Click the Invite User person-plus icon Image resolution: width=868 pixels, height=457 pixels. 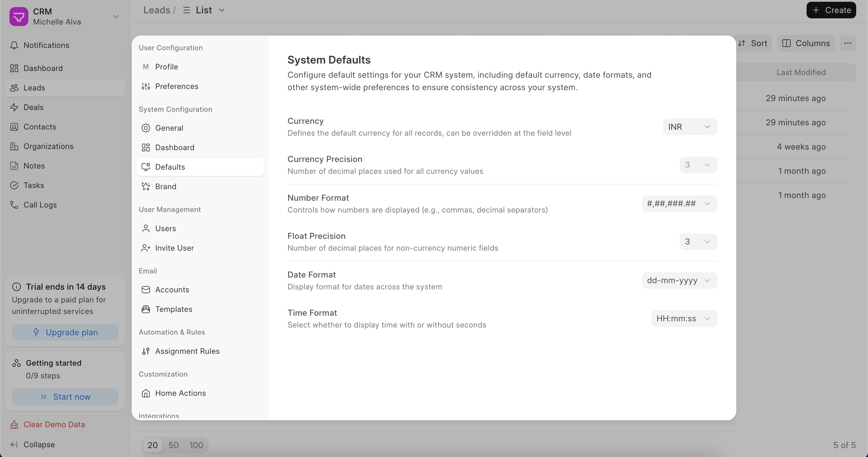click(x=146, y=248)
